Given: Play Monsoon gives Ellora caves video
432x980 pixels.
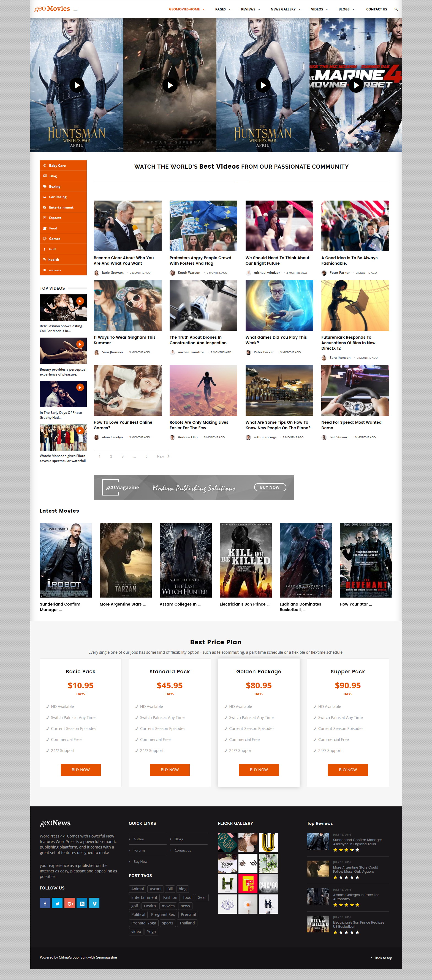Looking at the screenshot, I should pyautogui.click(x=80, y=431).
